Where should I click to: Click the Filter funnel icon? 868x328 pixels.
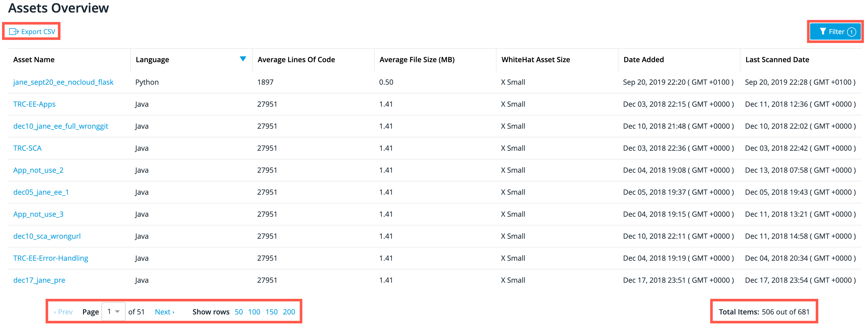click(823, 31)
